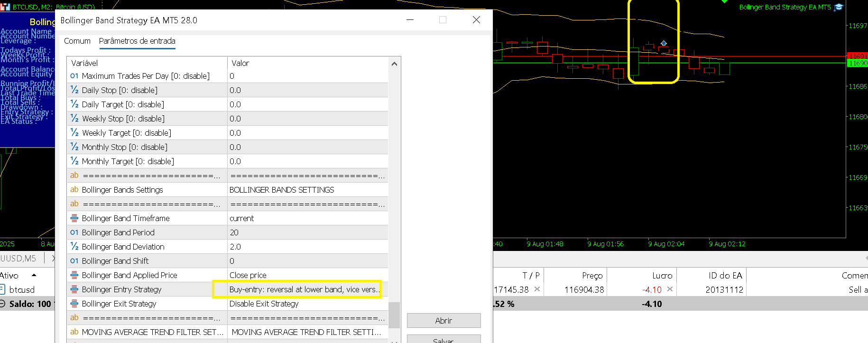Open the Bollinger Entry Strategy value dropdown
This screenshot has height=343, width=868.
point(308,289)
